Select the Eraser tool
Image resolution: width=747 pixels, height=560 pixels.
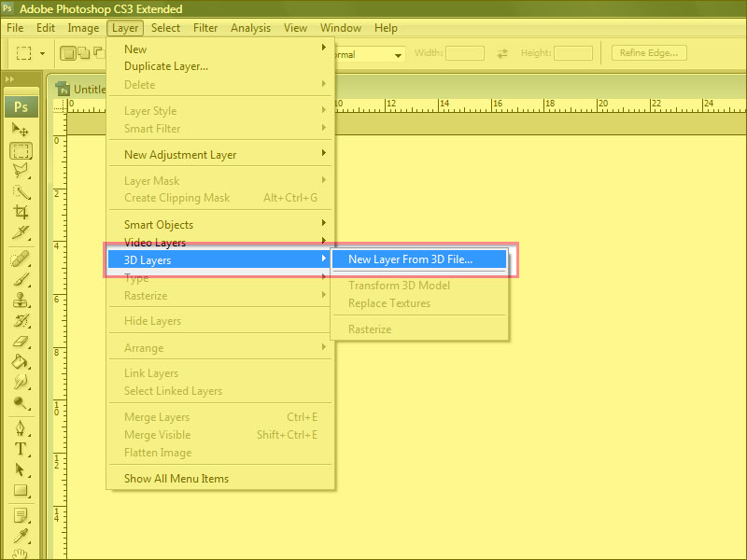(x=21, y=342)
